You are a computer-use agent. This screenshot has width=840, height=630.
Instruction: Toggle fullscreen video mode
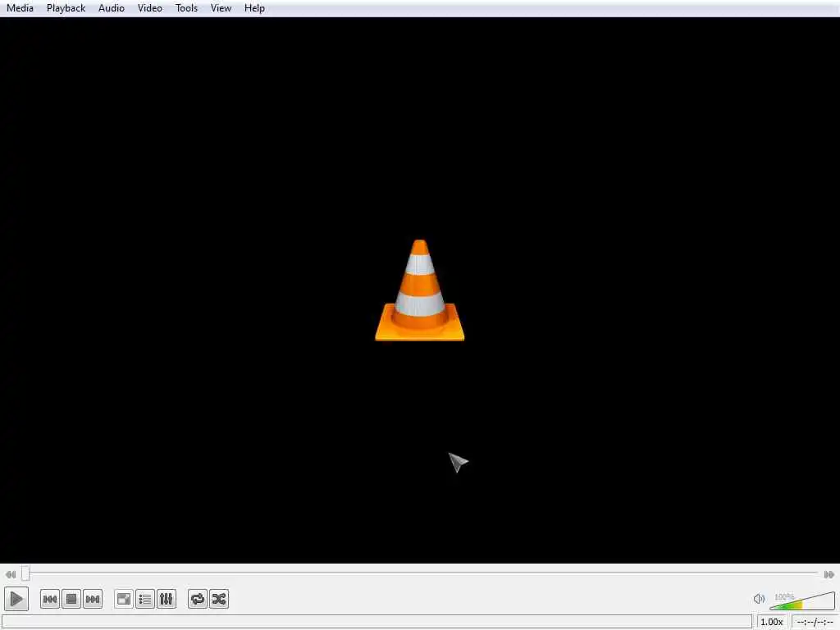point(124,599)
